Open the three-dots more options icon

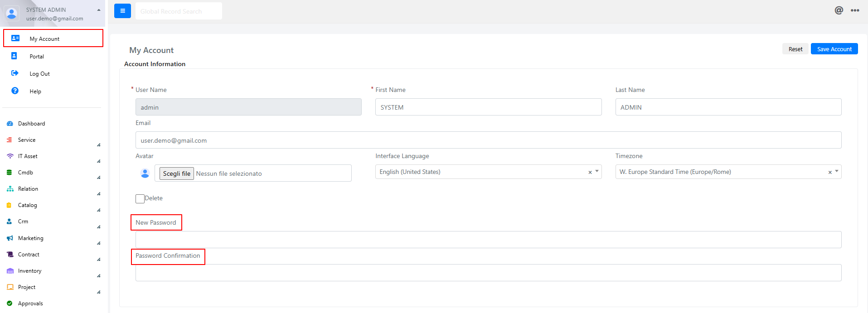point(855,11)
